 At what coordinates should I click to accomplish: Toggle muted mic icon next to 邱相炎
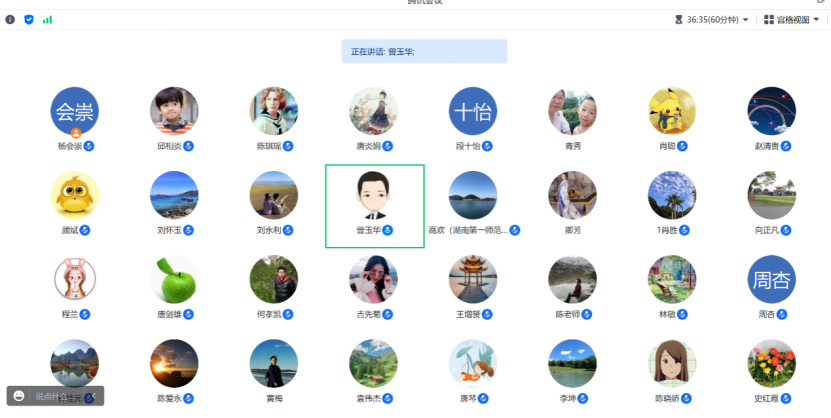pyautogui.click(x=188, y=146)
